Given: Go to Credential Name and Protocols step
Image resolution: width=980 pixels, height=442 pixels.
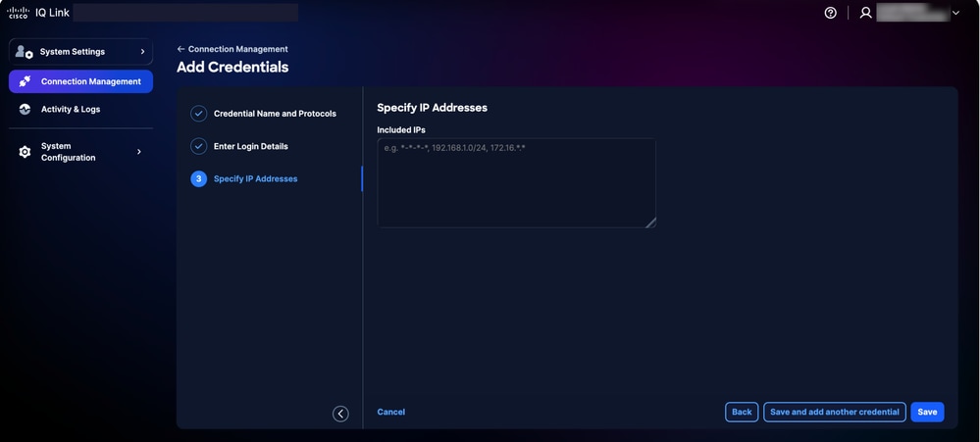Looking at the screenshot, I should (x=275, y=114).
